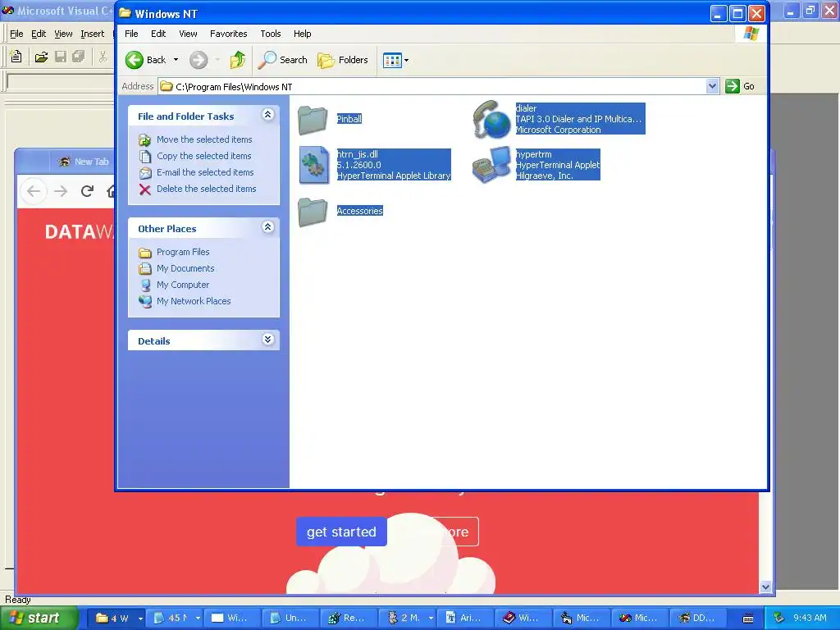Screen dimensions: 840x630
Task: Click the Pinball folder name label
Action: click(349, 119)
